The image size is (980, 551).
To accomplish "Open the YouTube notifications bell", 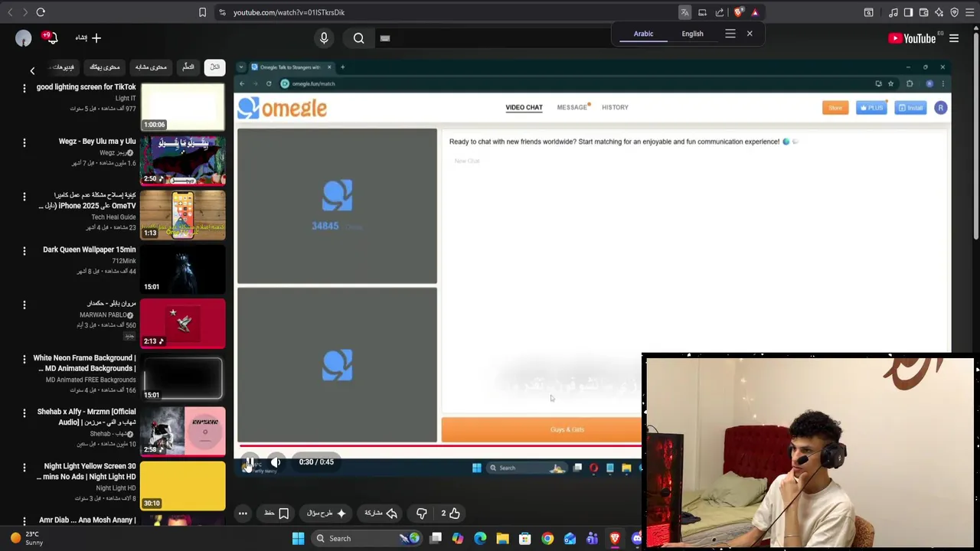I will (51, 37).
